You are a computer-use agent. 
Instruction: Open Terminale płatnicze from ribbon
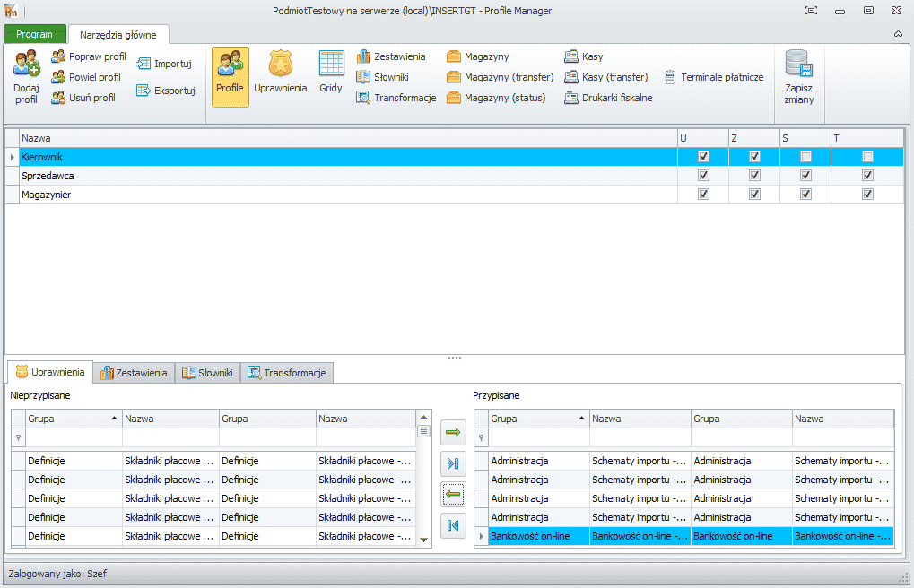[714, 77]
